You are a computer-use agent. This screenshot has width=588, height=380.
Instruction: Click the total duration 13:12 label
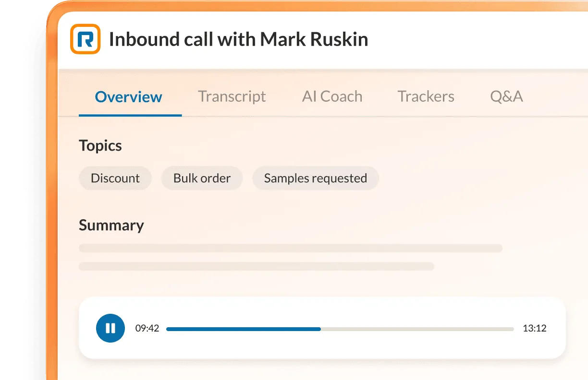pyautogui.click(x=536, y=329)
